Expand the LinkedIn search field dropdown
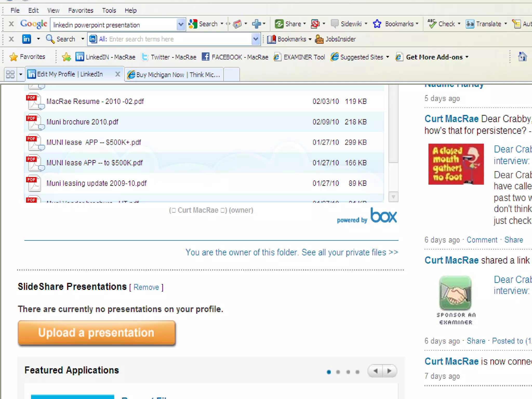The image size is (532, 399). [x=256, y=39]
